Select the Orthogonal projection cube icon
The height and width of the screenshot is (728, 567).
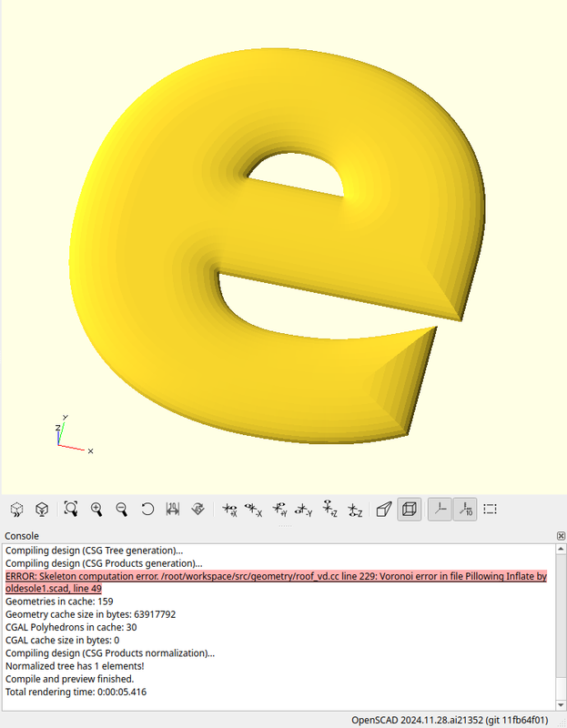point(410,510)
